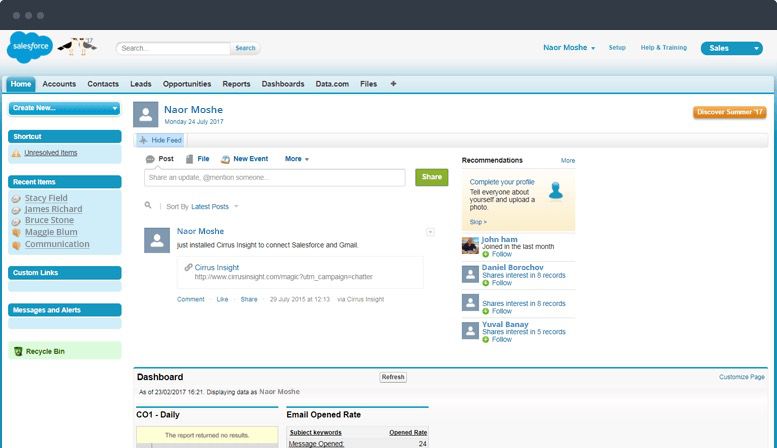Click the green Share button

pyautogui.click(x=432, y=177)
